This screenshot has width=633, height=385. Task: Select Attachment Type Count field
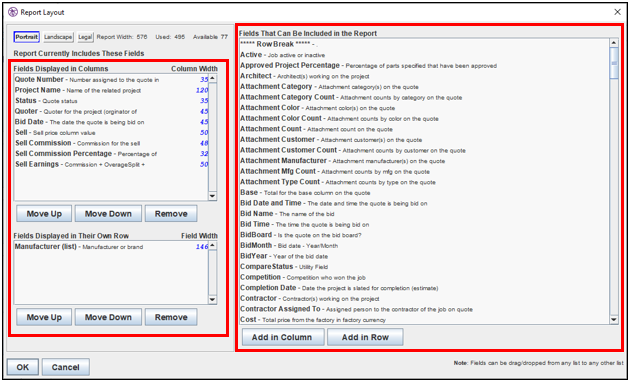tap(424, 182)
